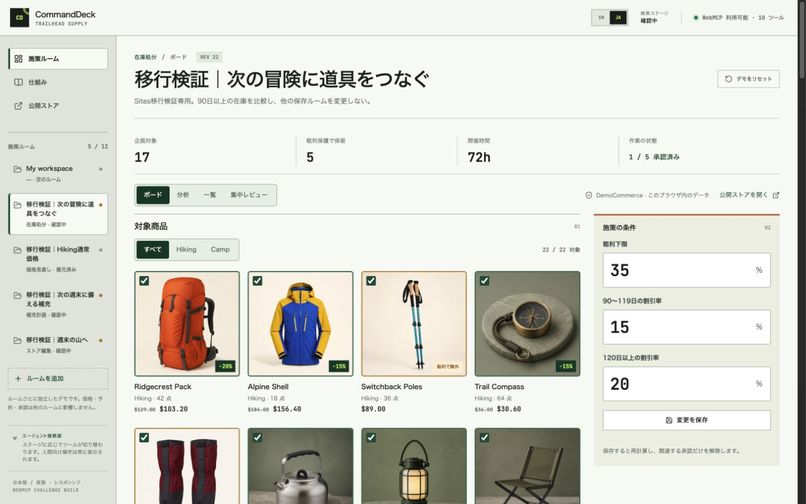Click the 変更を保存 button
Viewport: 806px width, 504px height.
(686, 420)
